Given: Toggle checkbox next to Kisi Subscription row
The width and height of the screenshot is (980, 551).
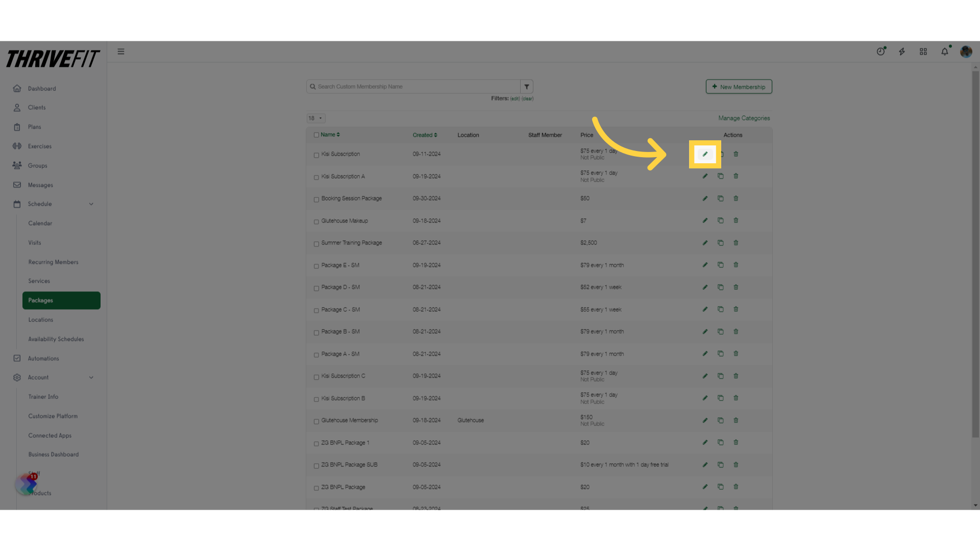Looking at the screenshot, I should [316, 155].
